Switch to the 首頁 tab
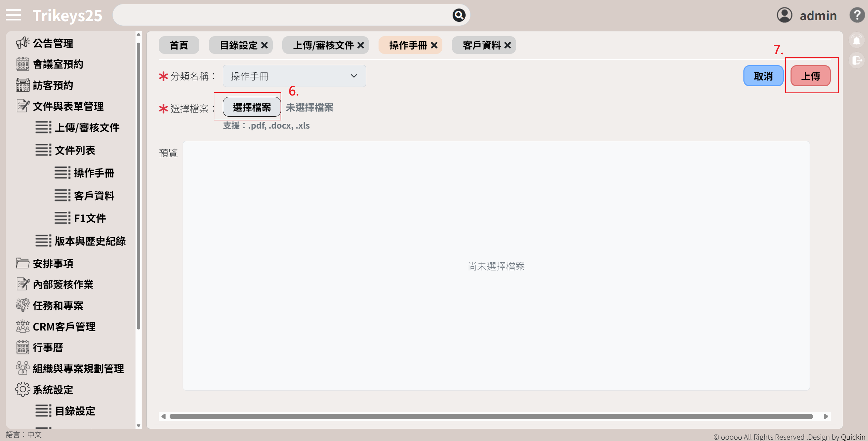 click(x=179, y=45)
